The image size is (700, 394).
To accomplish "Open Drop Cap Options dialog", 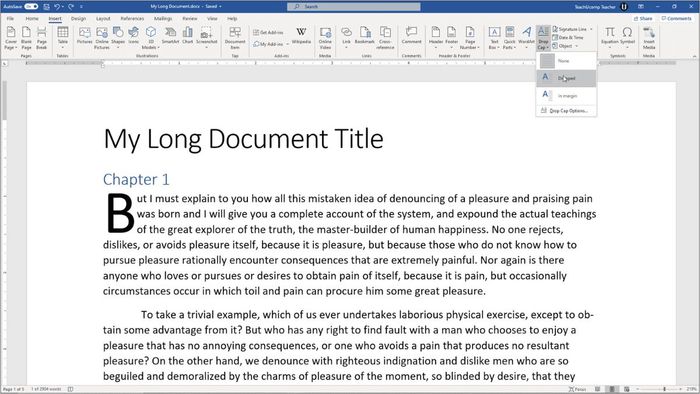I will point(566,111).
